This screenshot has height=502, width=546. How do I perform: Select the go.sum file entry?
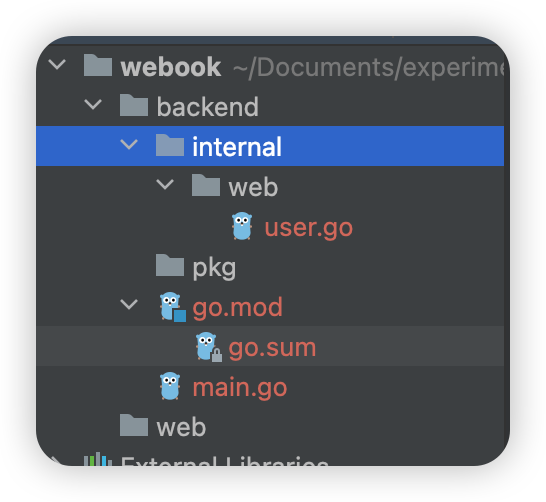click(x=272, y=347)
